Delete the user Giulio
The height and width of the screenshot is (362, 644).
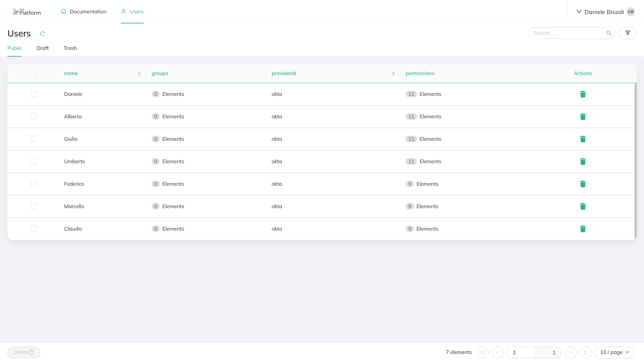(583, 139)
